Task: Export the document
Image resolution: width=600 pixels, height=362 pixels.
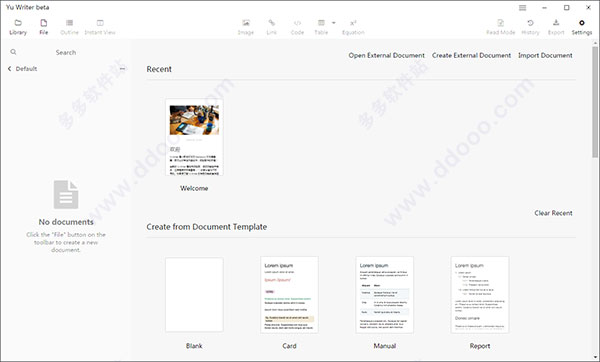Action: click(x=556, y=27)
